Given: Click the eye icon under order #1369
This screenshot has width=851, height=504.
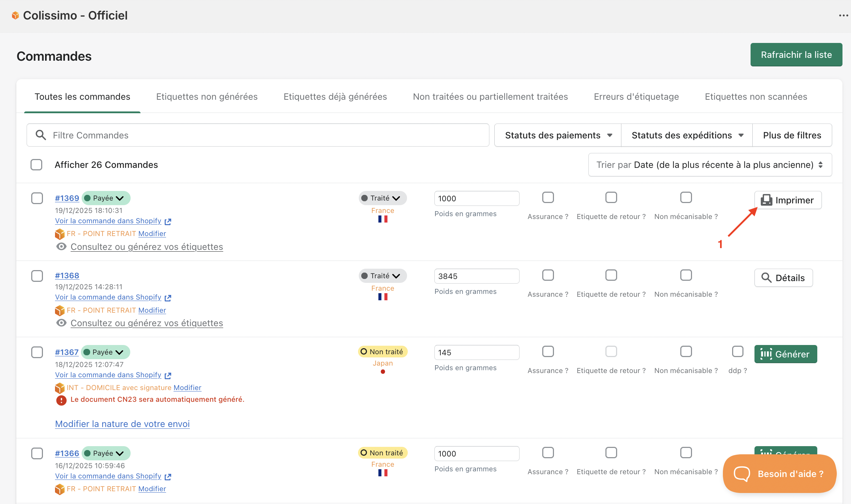Looking at the screenshot, I should click(x=61, y=247).
